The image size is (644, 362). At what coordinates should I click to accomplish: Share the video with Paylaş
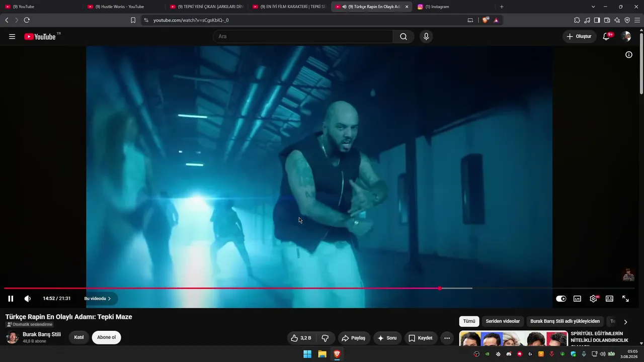(354, 338)
